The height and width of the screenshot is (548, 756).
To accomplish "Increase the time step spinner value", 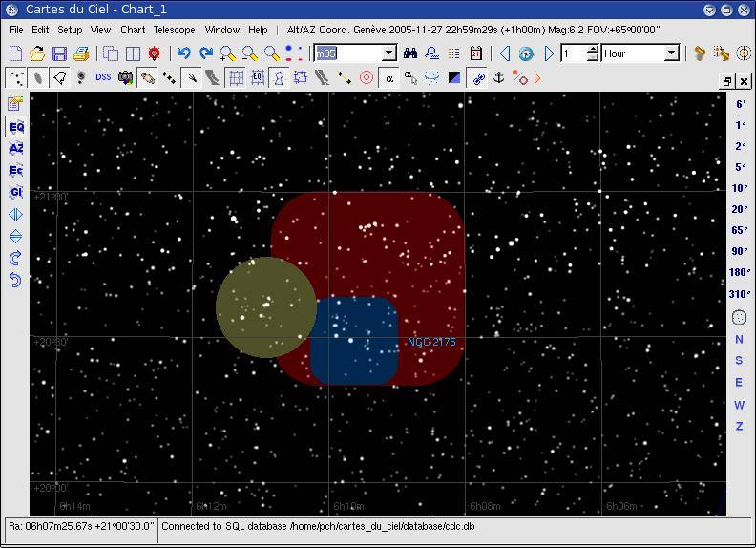I will coord(593,50).
